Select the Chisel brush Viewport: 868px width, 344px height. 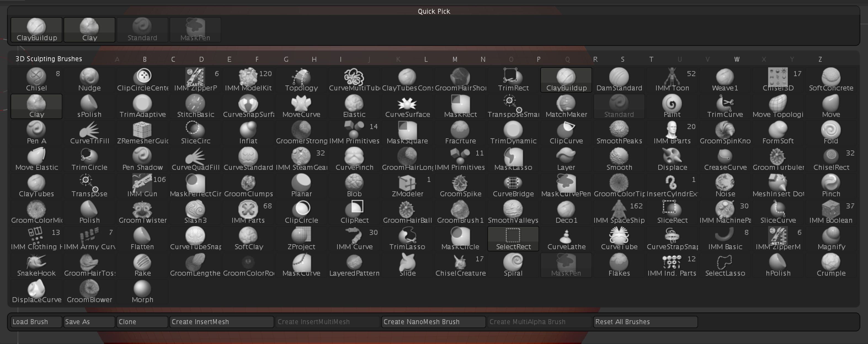pos(36,80)
